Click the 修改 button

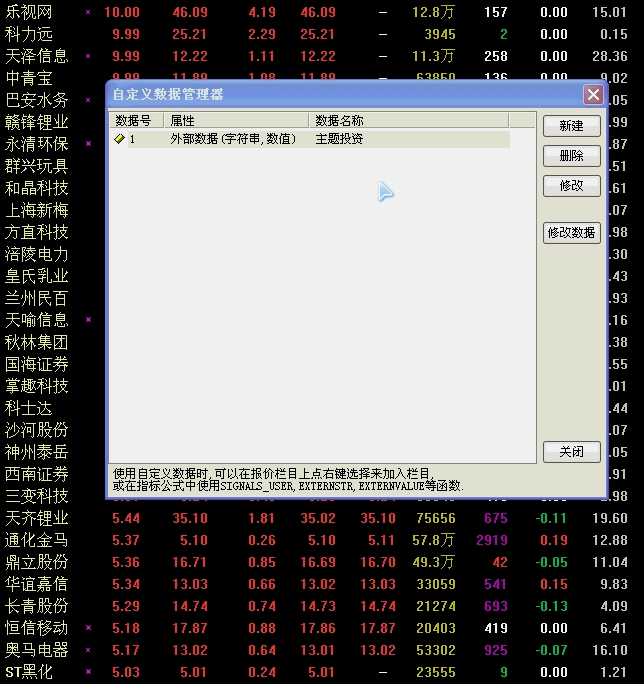(x=571, y=186)
